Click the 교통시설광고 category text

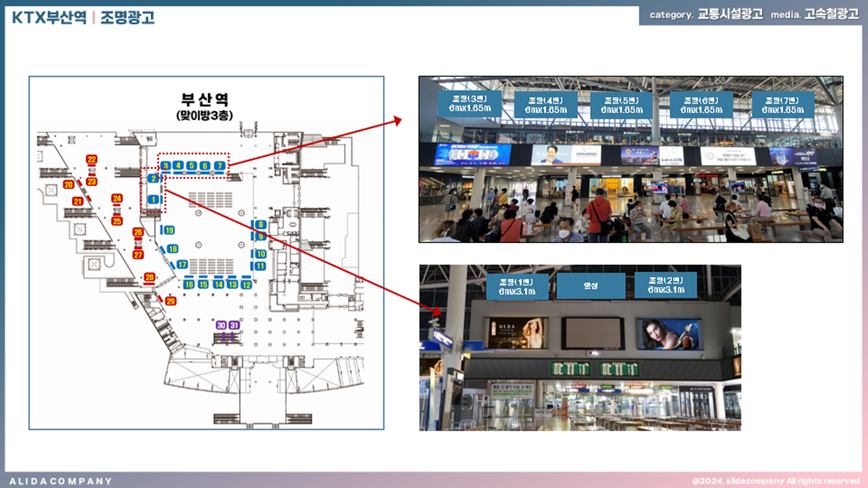click(730, 15)
